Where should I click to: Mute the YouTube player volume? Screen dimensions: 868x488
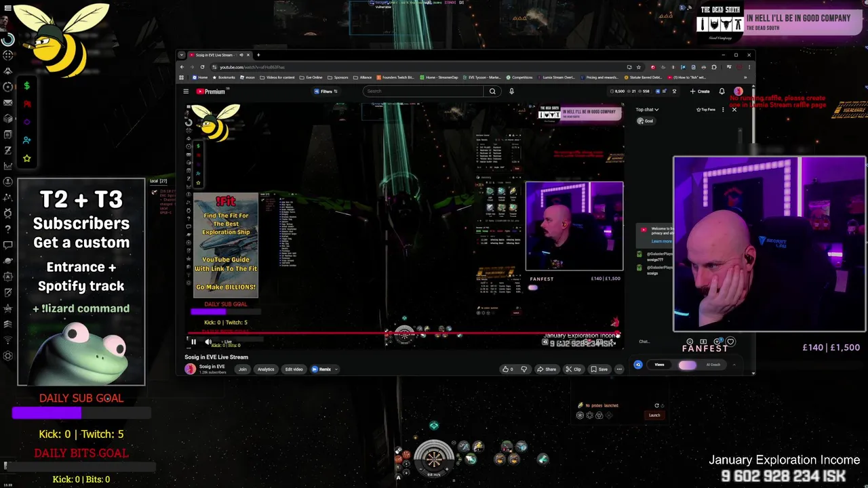point(208,342)
